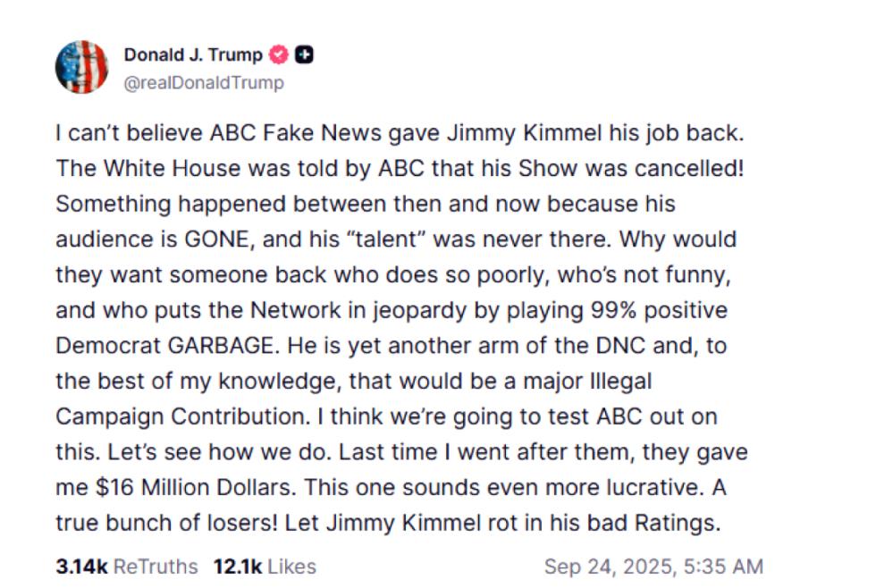
Task: Click "Jimmy Kimmel" in the post's first line
Action: [x=524, y=133]
